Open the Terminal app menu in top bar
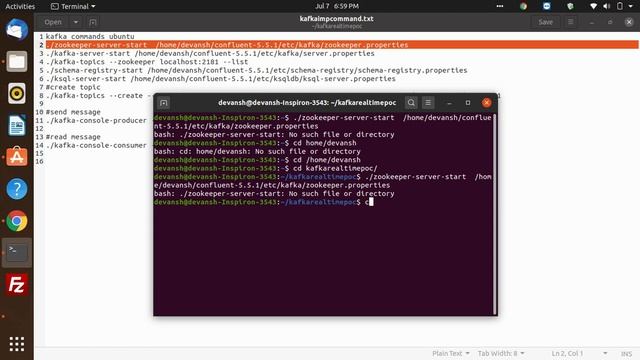 [73, 6]
